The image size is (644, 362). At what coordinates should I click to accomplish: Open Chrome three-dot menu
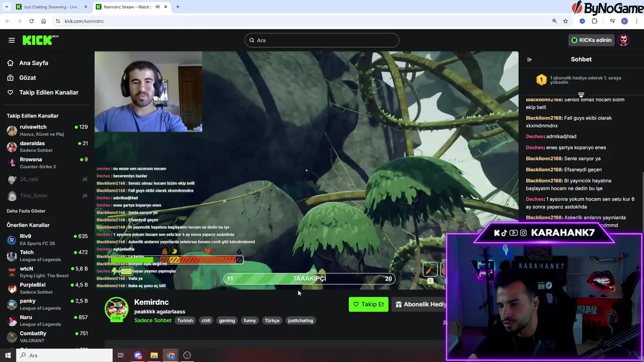click(x=637, y=21)
